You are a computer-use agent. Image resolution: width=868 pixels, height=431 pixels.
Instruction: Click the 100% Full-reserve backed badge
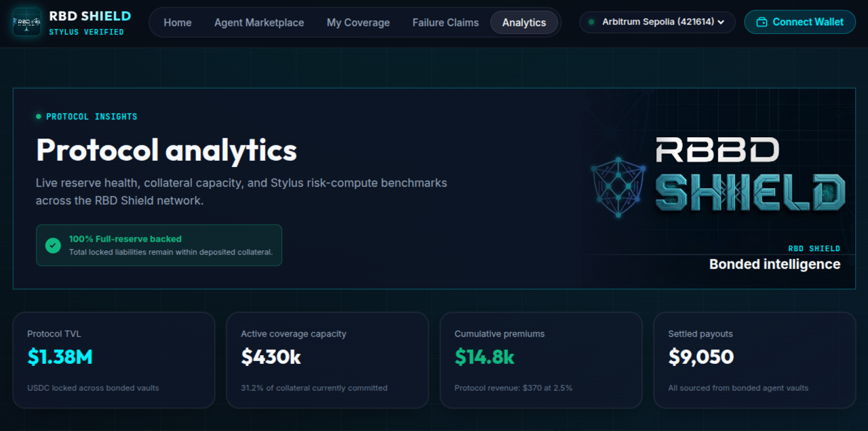(159, 245)
